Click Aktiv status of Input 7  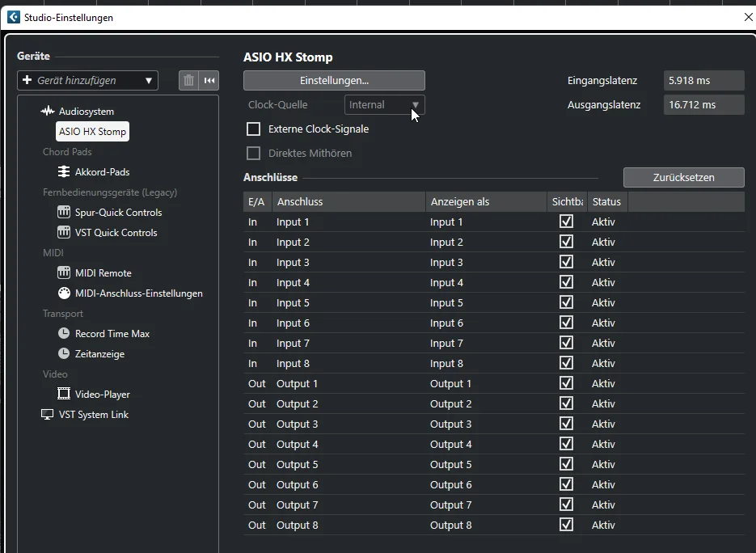click(604, 344)
